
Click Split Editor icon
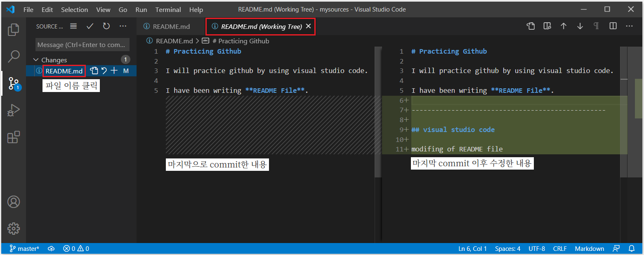tap(613, 26)
